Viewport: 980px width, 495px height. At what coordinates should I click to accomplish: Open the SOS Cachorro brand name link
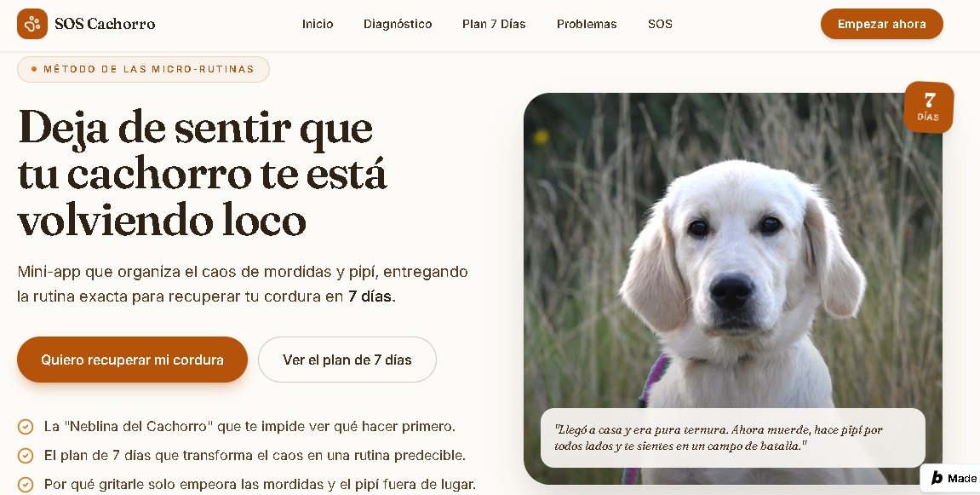(105, 24)
